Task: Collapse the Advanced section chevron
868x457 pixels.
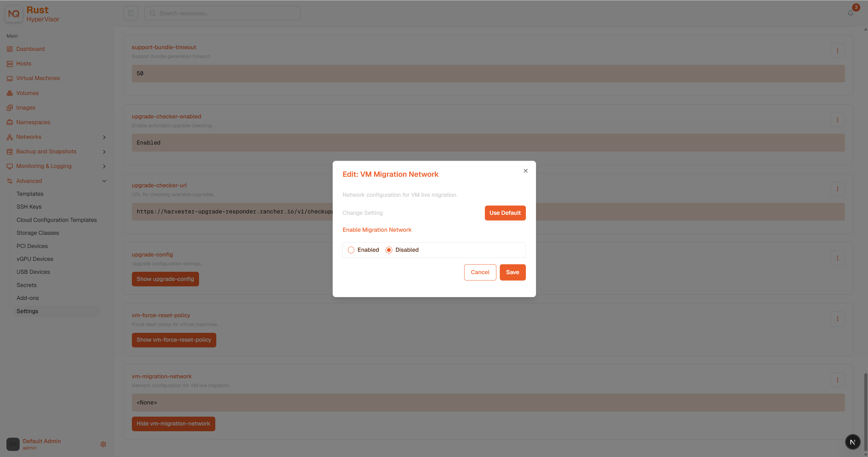Action: pyautogui.click(x=104, y=181)
